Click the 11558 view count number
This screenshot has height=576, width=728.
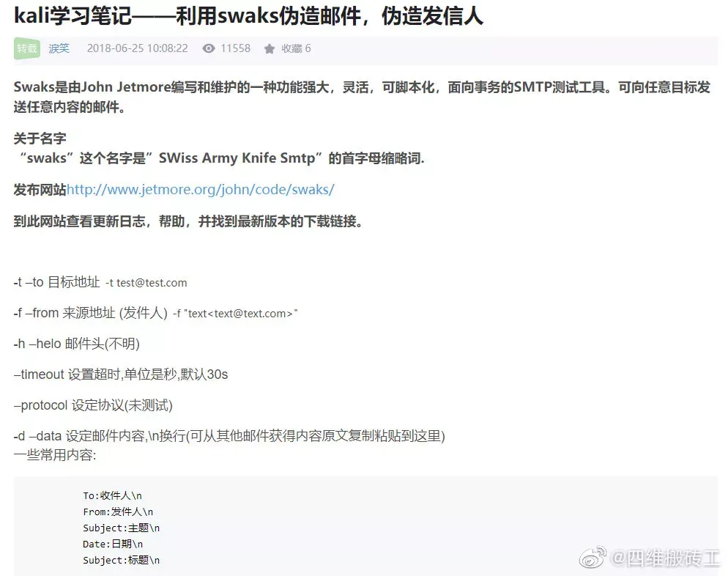(x=235, y=48)
